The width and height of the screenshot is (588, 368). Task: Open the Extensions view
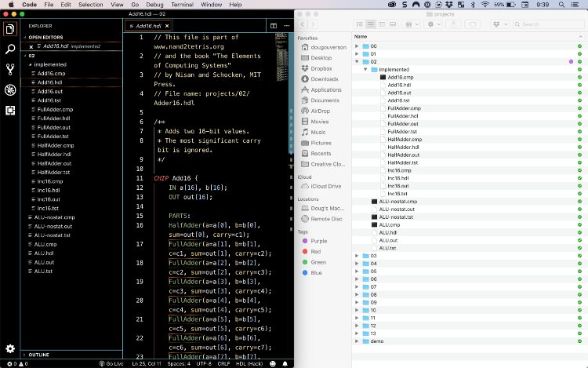pos(10,111)
